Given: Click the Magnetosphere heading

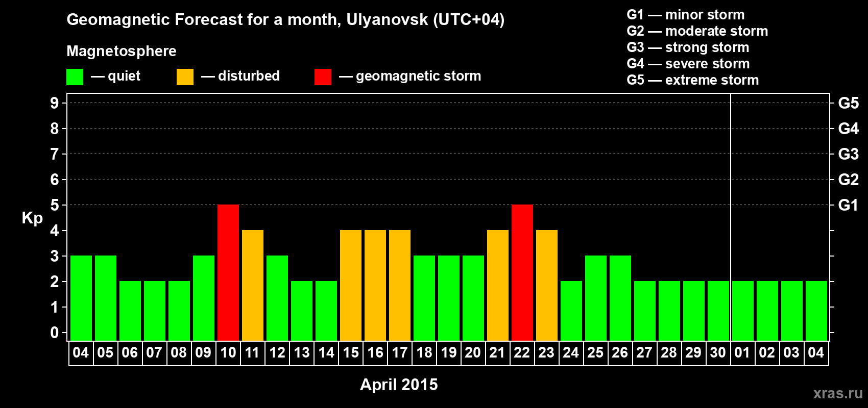Looking at the screenshot, I should coord(122,51).
